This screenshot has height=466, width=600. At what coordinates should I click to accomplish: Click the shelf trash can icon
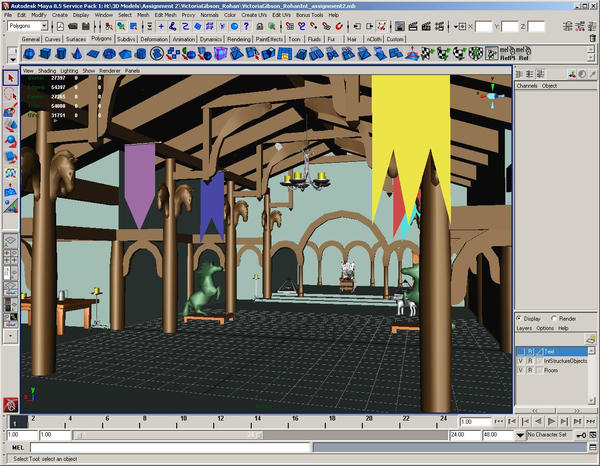(593, 38)
